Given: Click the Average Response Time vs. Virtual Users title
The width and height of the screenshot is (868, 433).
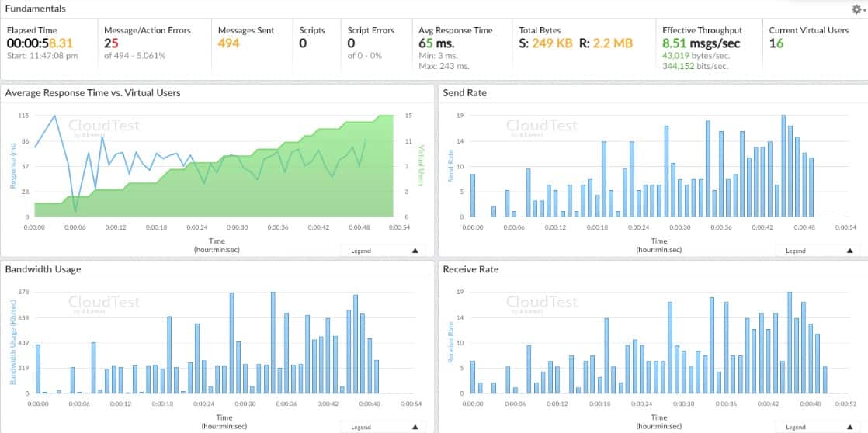Looking at the screenshot, I should point(92,93).
